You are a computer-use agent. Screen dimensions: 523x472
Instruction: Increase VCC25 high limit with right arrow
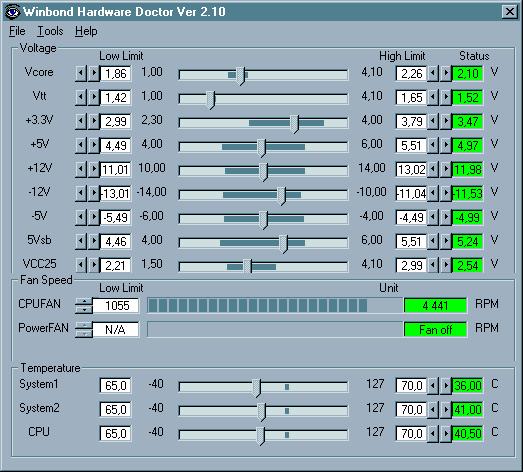pyautogui.click(x=446, y=266)
